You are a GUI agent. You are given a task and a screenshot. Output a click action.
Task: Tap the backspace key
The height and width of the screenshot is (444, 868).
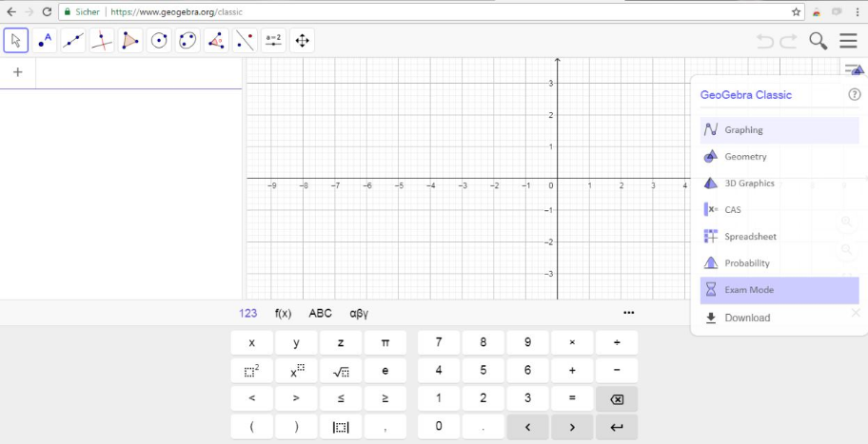click(x=617, y=398)
